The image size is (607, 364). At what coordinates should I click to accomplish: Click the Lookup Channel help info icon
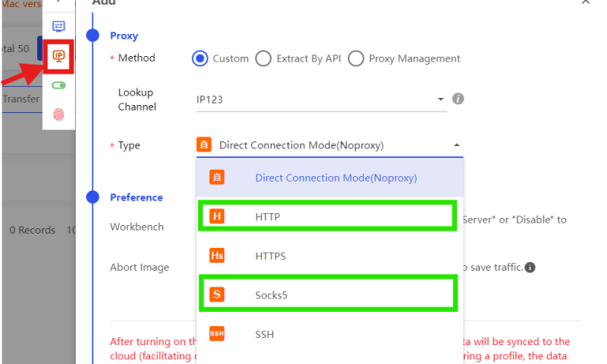point(458,99)
